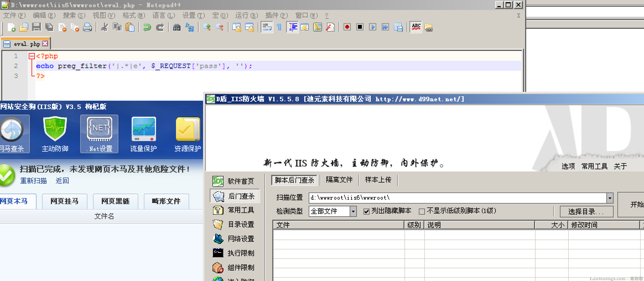This screenshot has height=281, width=644.
Task: Toggle the show all characters pilcrow icon
Action: click(279, 27)
